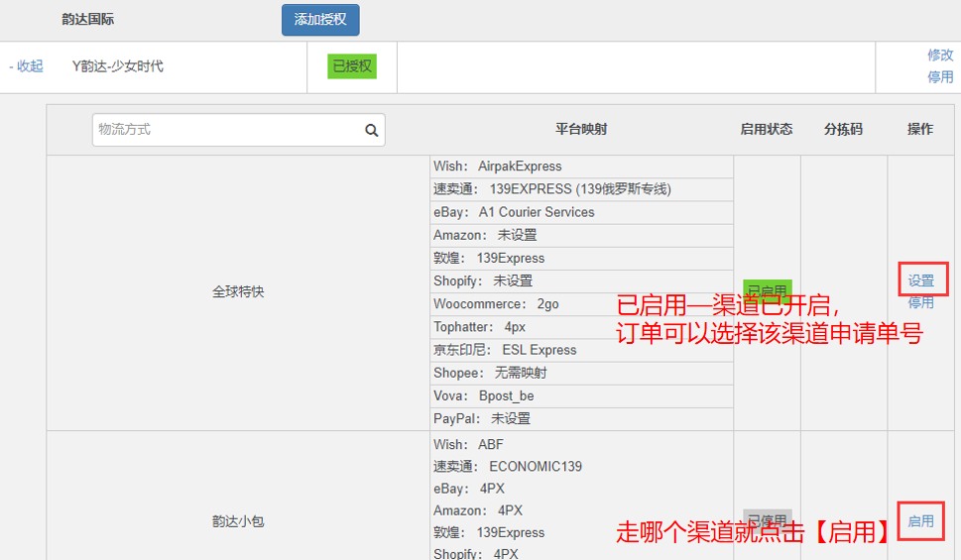The width and height of the screenshot is (961, 560).
Task: Click the 操作 column header
Action: pyautogui.click(x=920, y=129)
